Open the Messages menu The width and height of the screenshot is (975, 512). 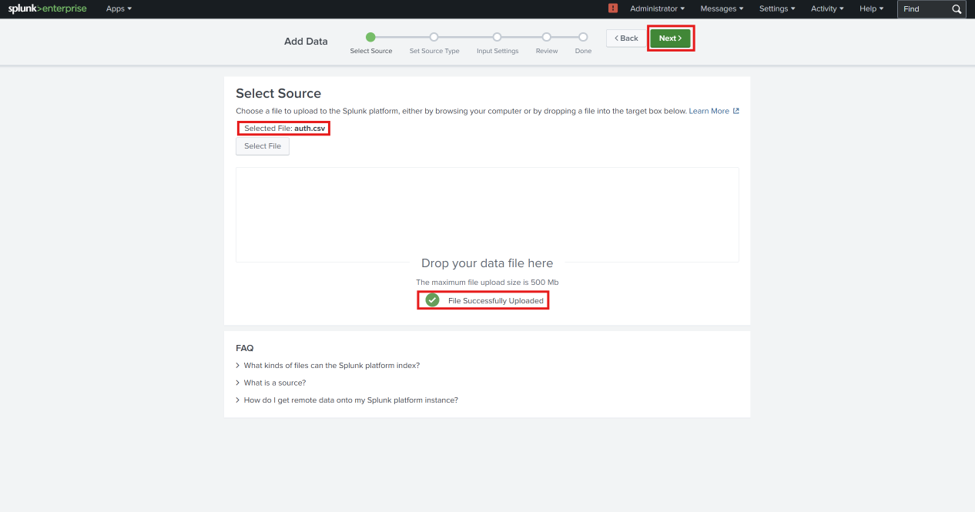coord(721,9)
